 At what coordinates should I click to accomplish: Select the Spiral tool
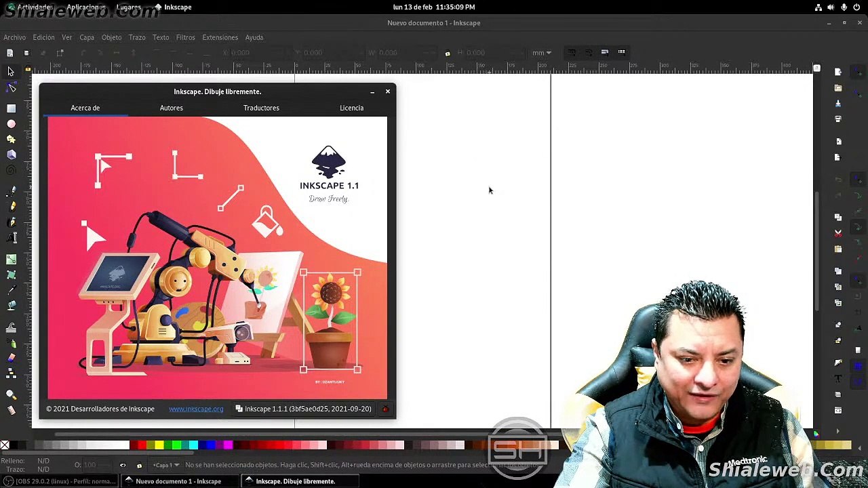(x=11, y=171)
